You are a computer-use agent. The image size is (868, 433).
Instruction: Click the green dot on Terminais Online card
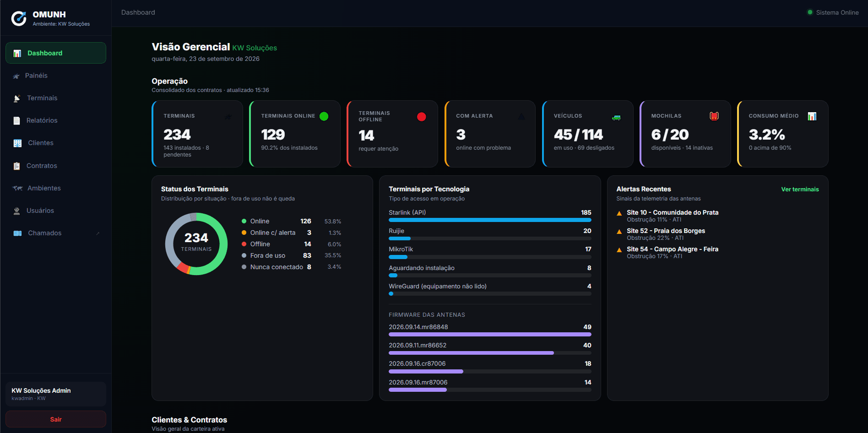[x=324, y=116]
